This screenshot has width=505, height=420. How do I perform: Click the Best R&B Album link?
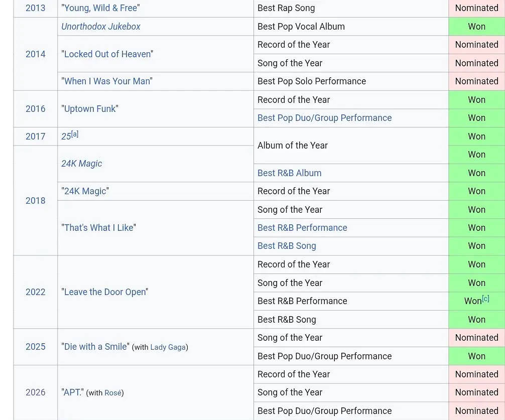(289, 173)
